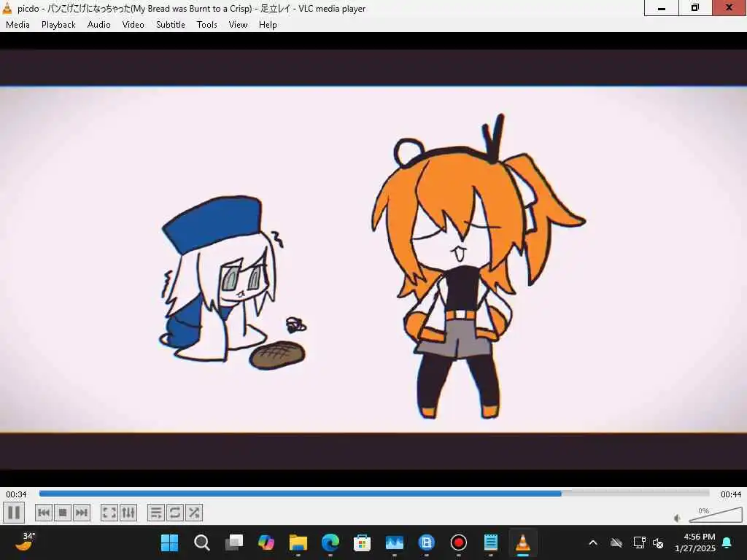The height and width of the screenshot is (560, 747).
Task: Open clock and calendar 4:56 PM
Action: 695,542
